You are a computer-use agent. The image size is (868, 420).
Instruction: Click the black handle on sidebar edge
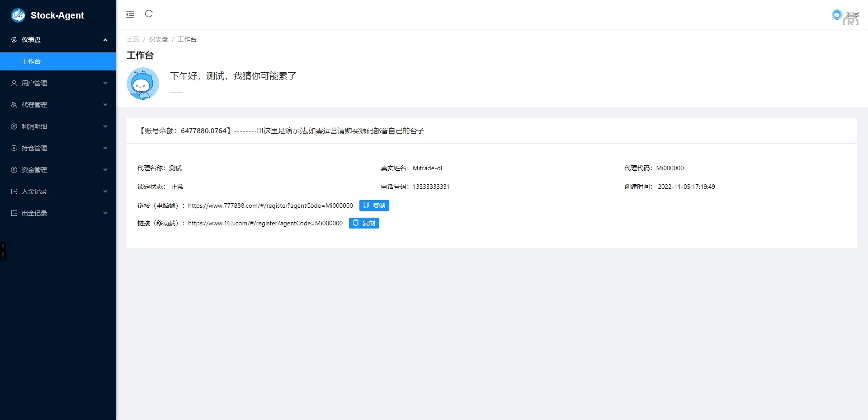point(3,251)
